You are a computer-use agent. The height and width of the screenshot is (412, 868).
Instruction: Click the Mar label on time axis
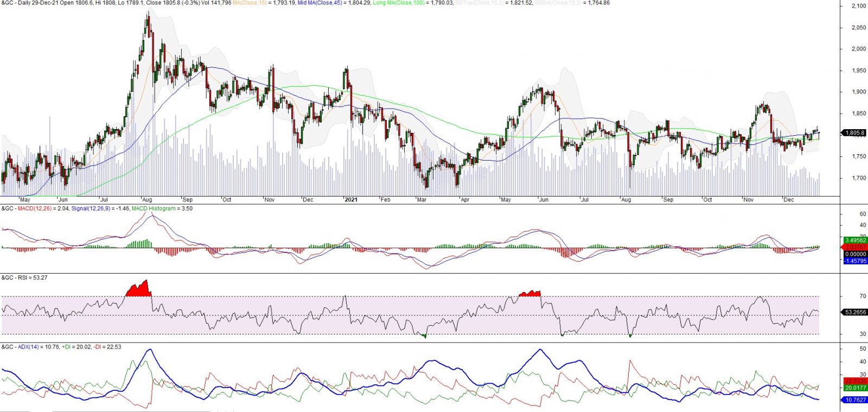click(x=422, y=200)
